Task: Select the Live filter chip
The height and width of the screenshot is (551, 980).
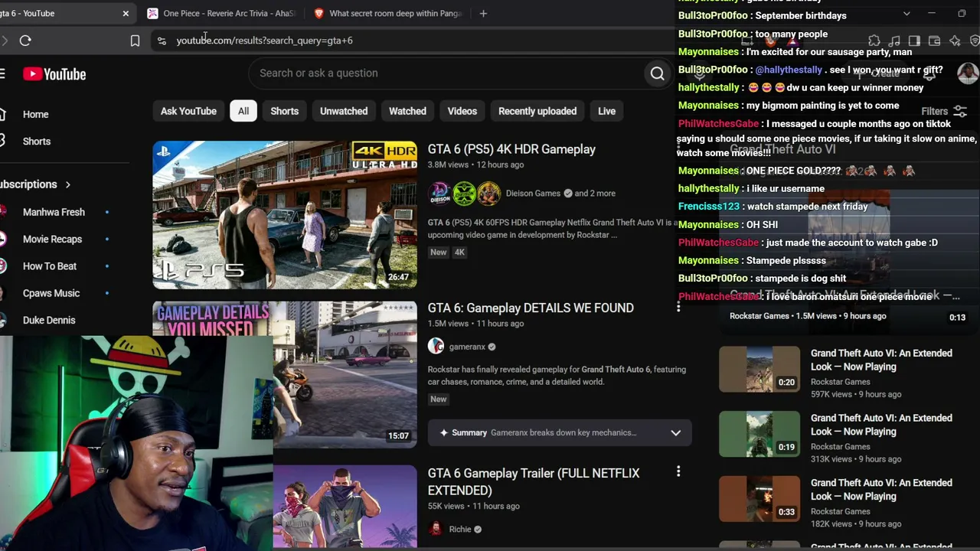Action: (606, 111)
